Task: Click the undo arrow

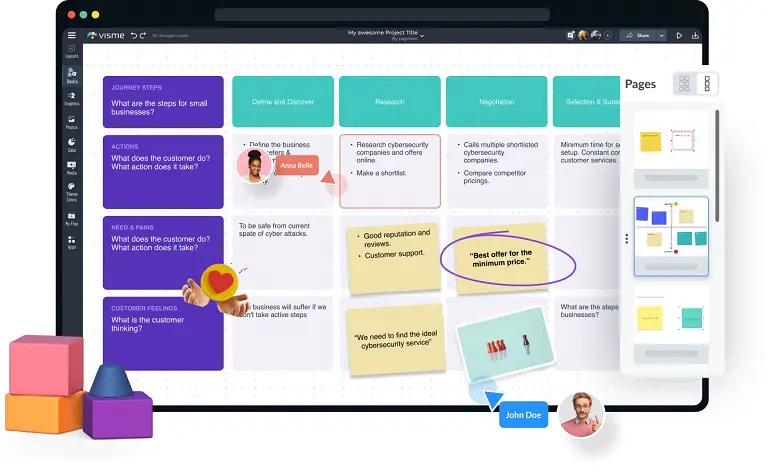Action: click(133, 35)
